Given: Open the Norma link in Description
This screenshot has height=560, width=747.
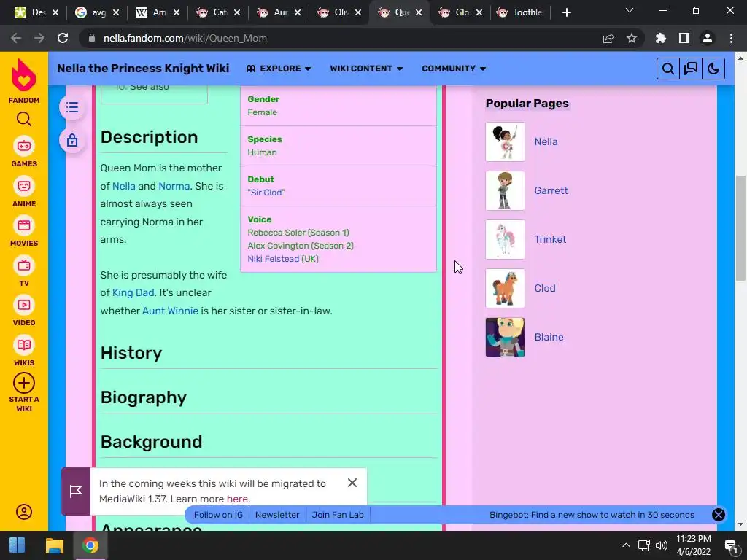Looking at the screenshot, I should (x=174, y=186).
